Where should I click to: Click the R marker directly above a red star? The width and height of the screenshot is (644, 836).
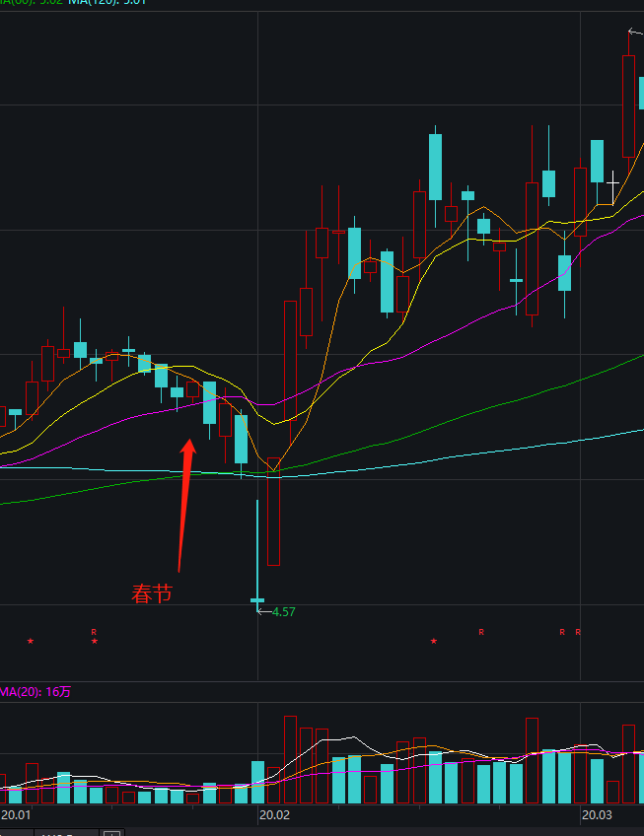pyautogui.click(x=94, y=632)
